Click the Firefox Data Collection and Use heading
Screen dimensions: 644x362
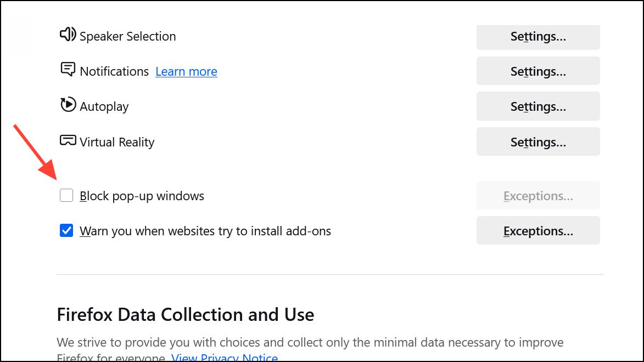click(185, 314)
